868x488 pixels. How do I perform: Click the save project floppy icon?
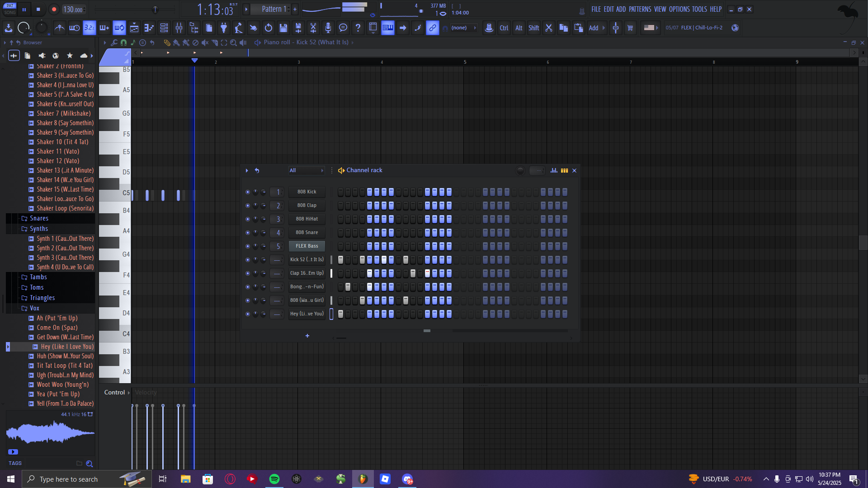pyautogui.click(x=283, y=28)
